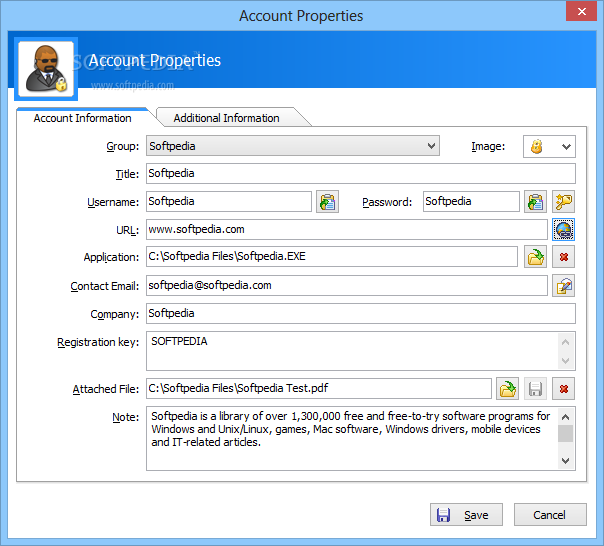Image resolution: width=604 pixels, height=546 pixels.
Task: Click the Note scrollbar thumb
Action: coord(565,433)
